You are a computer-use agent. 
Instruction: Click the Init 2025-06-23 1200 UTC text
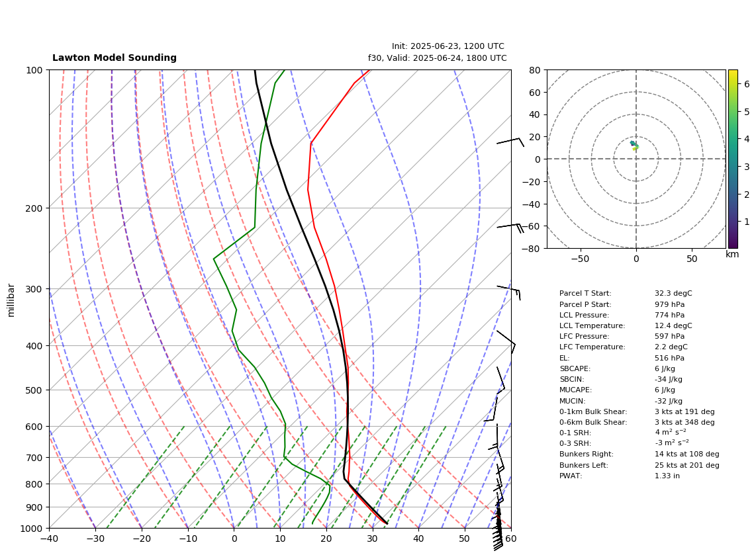click(448, 46)
